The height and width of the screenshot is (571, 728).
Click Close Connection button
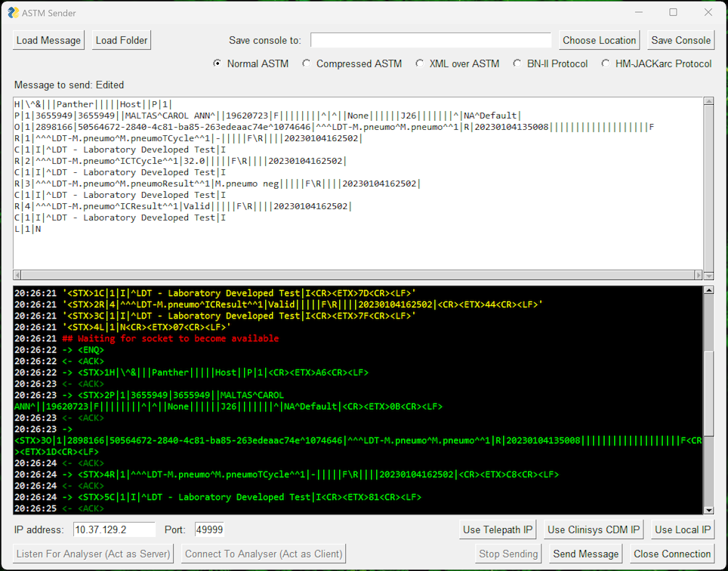click(672, 554)
